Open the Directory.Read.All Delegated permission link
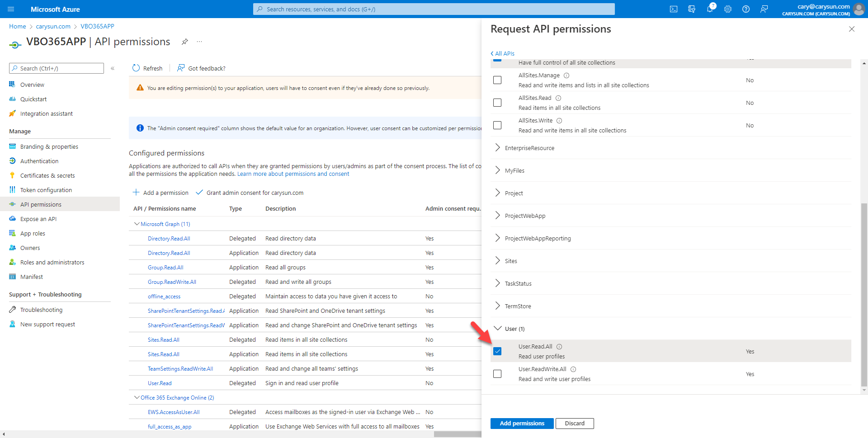This screenshot has height=438, width=868. pos(169,239)
